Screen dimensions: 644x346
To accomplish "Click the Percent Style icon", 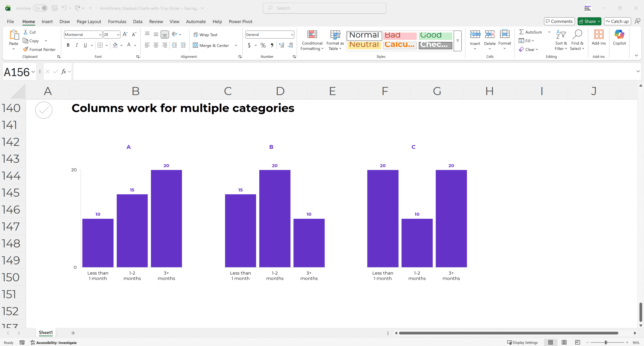I will pos(263,45).
